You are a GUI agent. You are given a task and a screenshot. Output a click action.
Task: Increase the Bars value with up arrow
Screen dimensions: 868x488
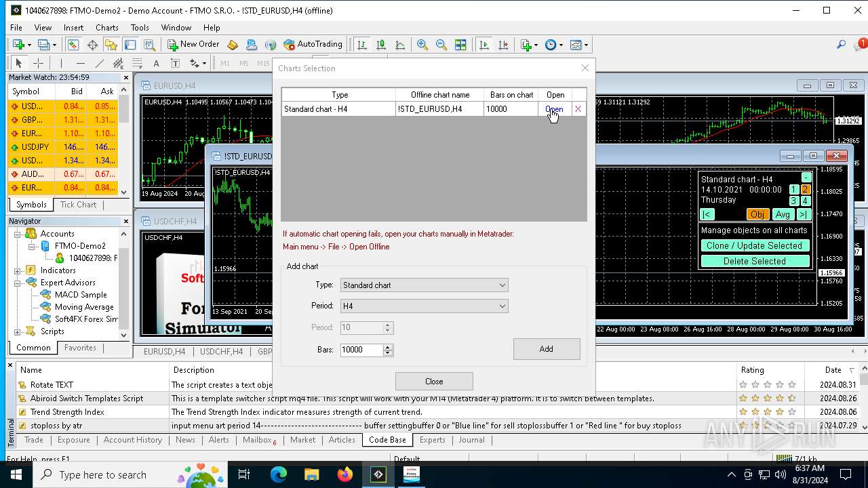click(x=388, y=346)
